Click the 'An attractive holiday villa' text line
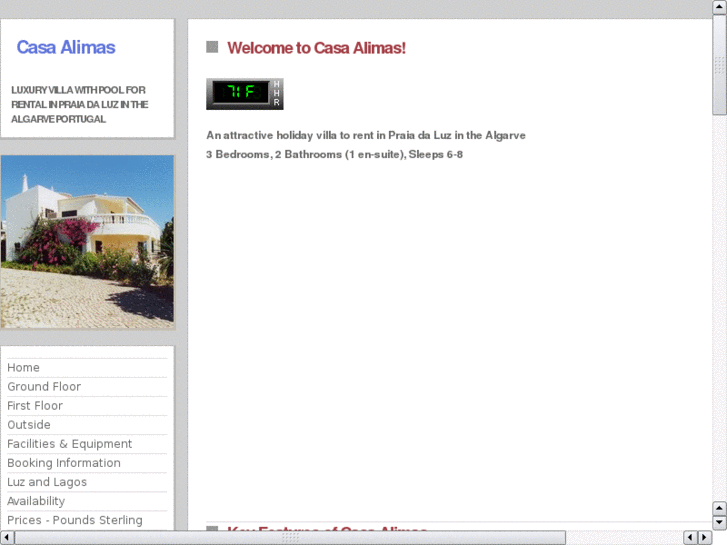Viewport: 727px width, 545px height. coord(366,135)
